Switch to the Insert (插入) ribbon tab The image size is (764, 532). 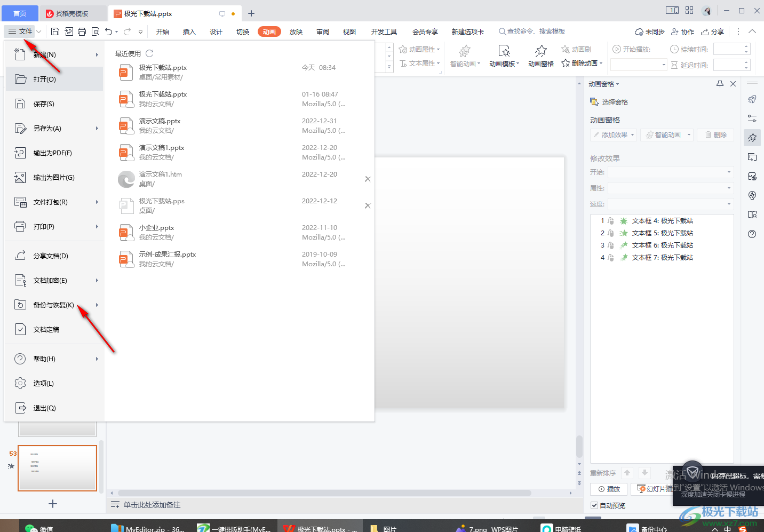pyautogui.click(x=189, y=31)
